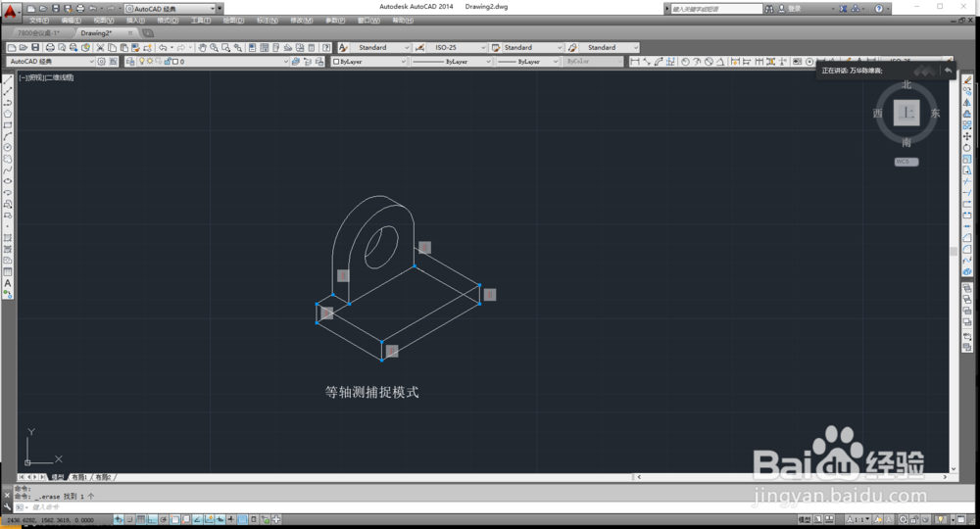
Task: Click the Radius dimension tool icon
Action: pos(686,61)
